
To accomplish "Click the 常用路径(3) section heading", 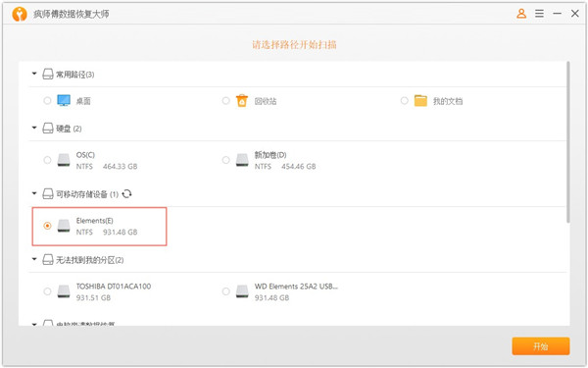I will [x=75, y=75].
